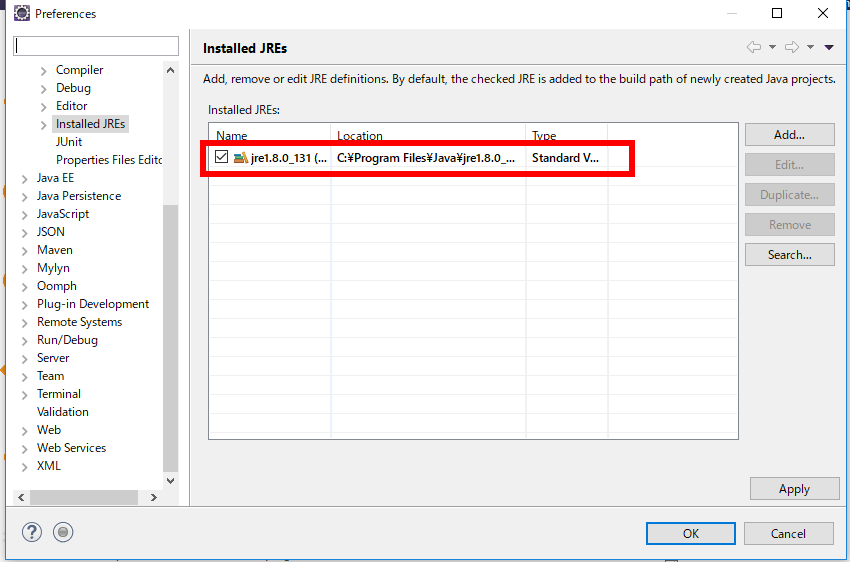The image size is (850, 562).
Task: Click the filter text input field
Action: coord(96,46)
